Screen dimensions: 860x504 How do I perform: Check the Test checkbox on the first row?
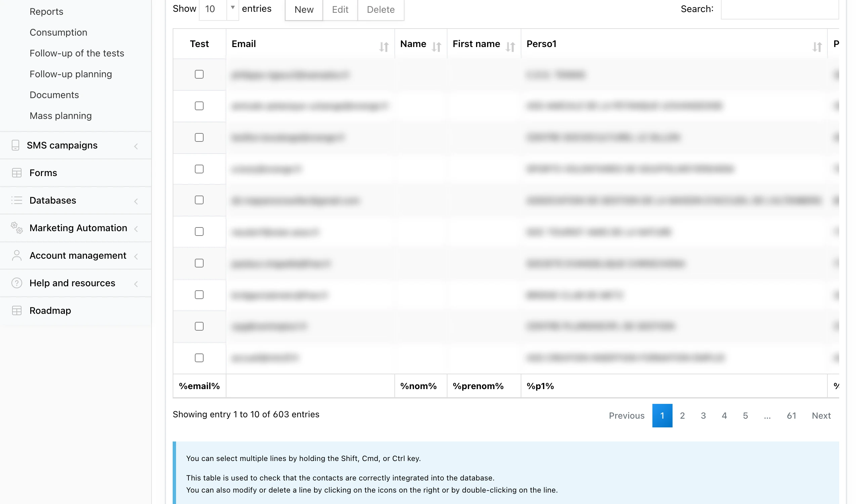[x=199, y=74]
